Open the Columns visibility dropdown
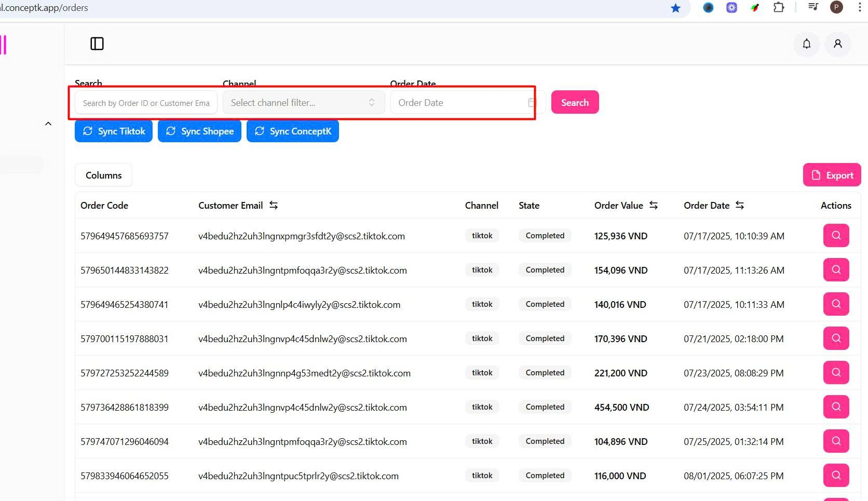 pos(103,175)
